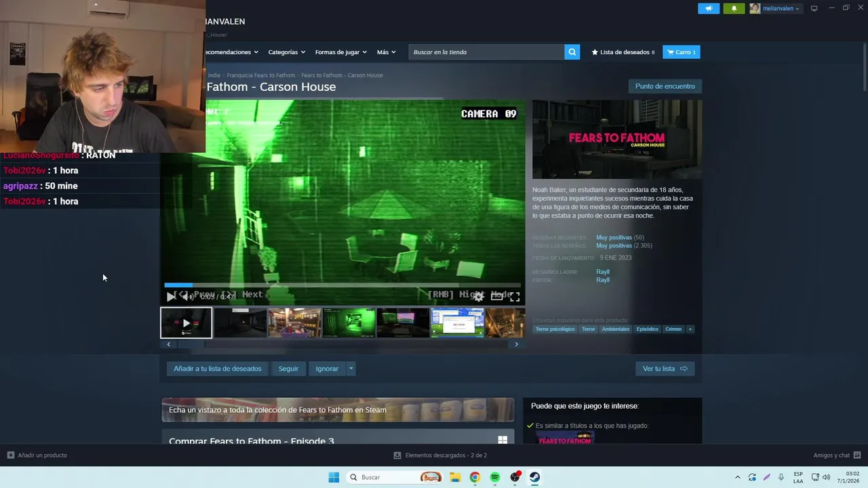Screen dimensions: 868x488
Task: Toggle video theater mode icon
Action: point(497,296)
